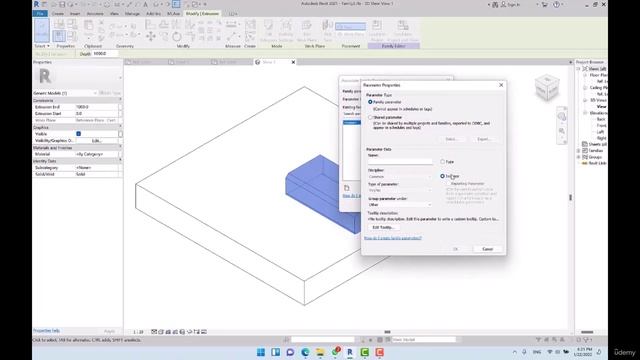Click the Extrusion End value field

[96, 107]
